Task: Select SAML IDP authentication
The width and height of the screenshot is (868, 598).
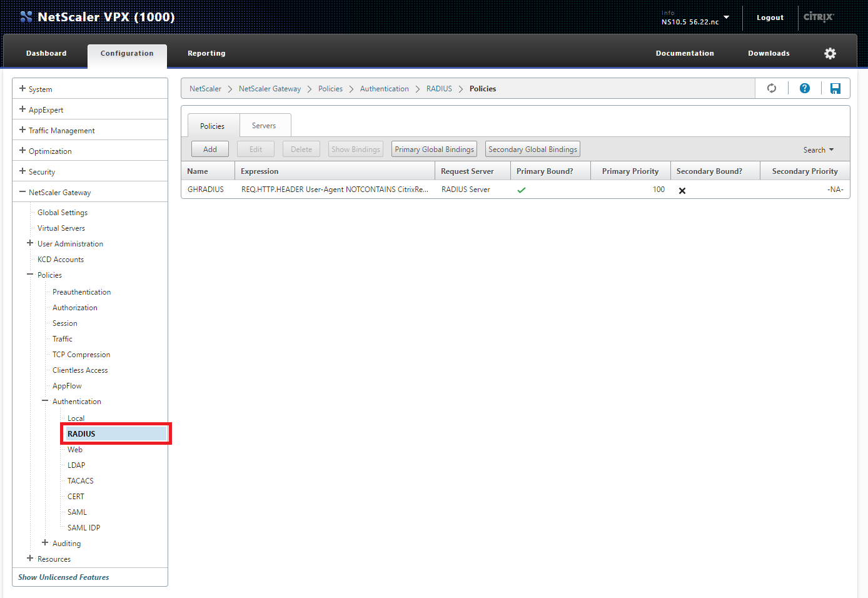Action: (84, 528)
